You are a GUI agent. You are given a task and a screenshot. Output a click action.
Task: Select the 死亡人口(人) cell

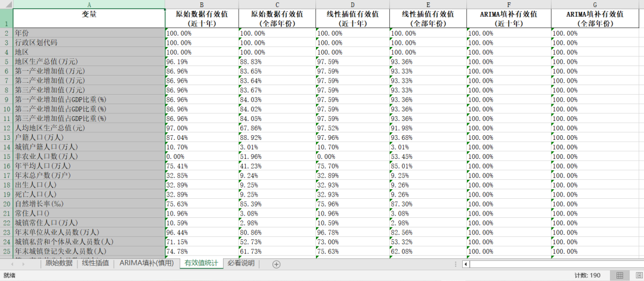(89, 195)
